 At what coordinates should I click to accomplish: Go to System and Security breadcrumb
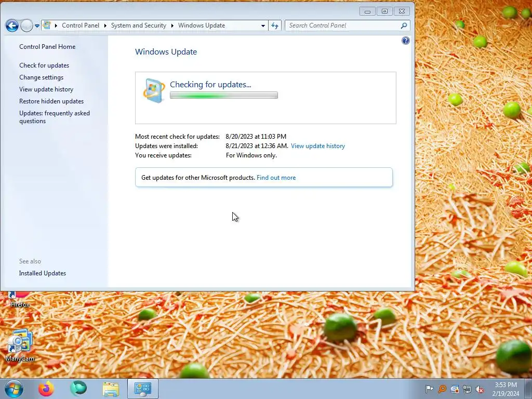click(x=138, y=25)
